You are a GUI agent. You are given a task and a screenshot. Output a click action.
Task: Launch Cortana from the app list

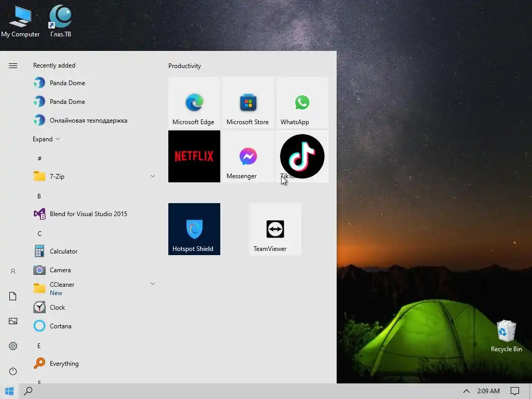click(x=94, y=326)
